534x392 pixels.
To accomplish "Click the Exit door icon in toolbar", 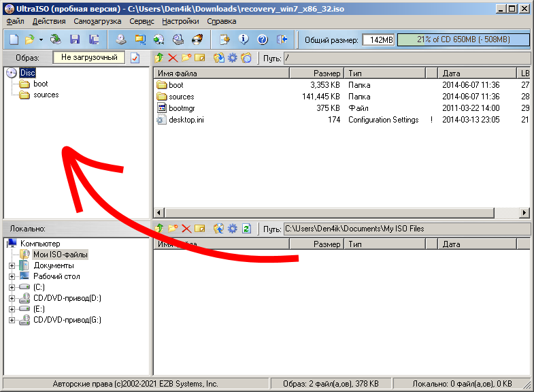I will click(282, 39).
